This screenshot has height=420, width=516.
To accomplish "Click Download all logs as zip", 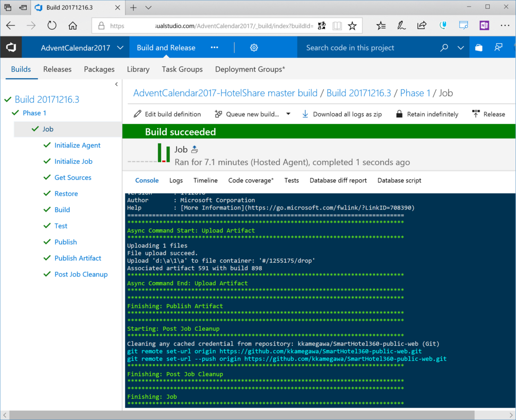I will pyautogui.click(x=342, y=114).
